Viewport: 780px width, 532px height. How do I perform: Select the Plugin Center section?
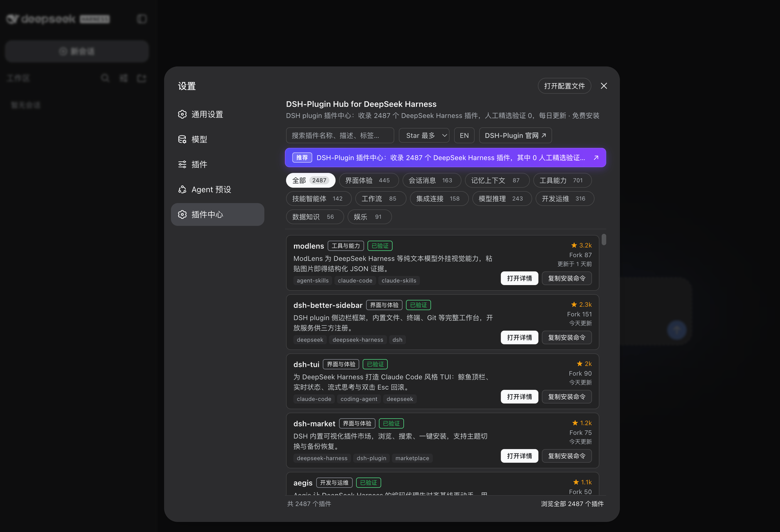(217, 214)
